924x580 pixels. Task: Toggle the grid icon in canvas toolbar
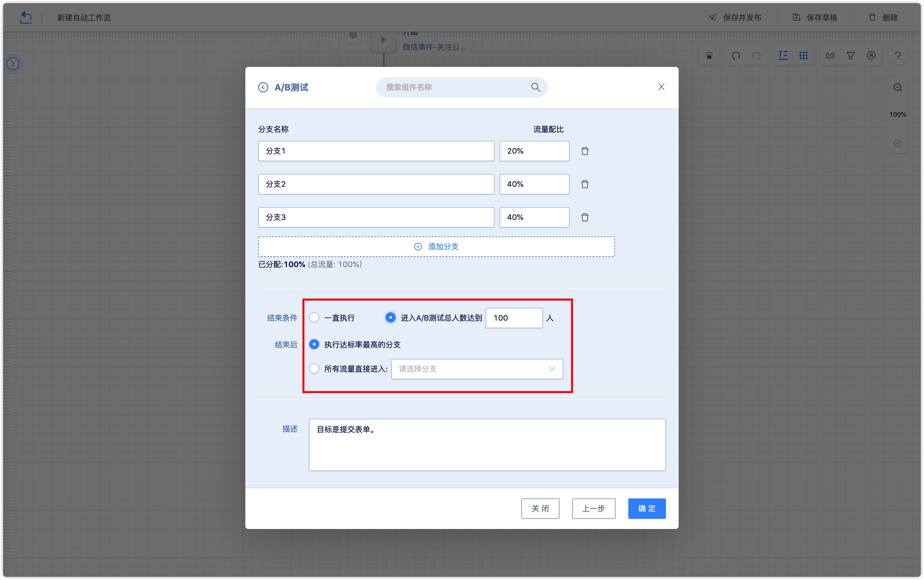803,56
